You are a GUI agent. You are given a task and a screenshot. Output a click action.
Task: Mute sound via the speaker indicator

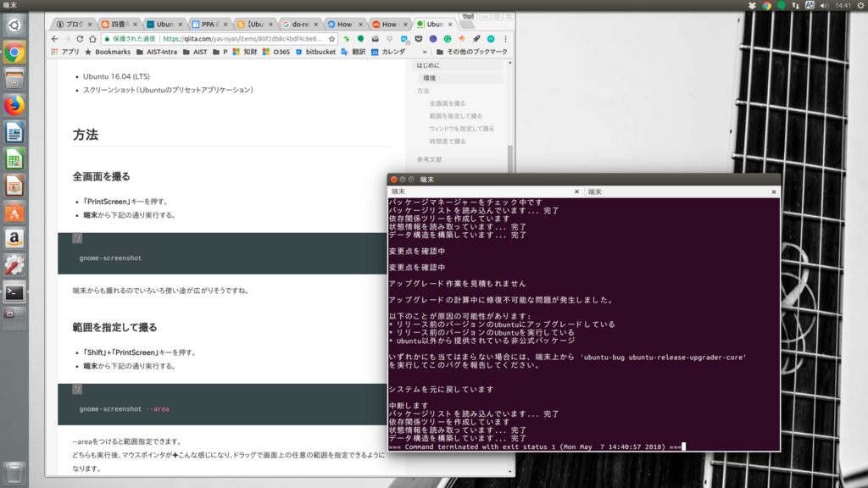click(824, 7)
